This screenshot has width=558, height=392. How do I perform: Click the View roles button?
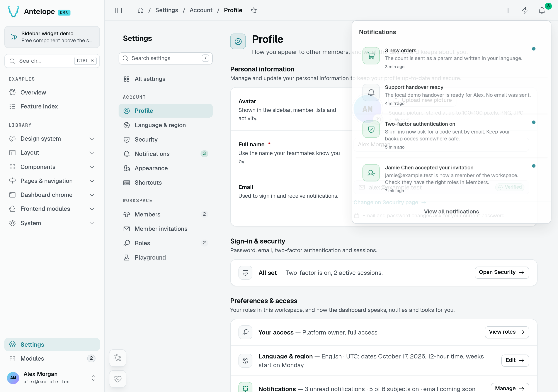pyautogui.click(x=507, y=332)
